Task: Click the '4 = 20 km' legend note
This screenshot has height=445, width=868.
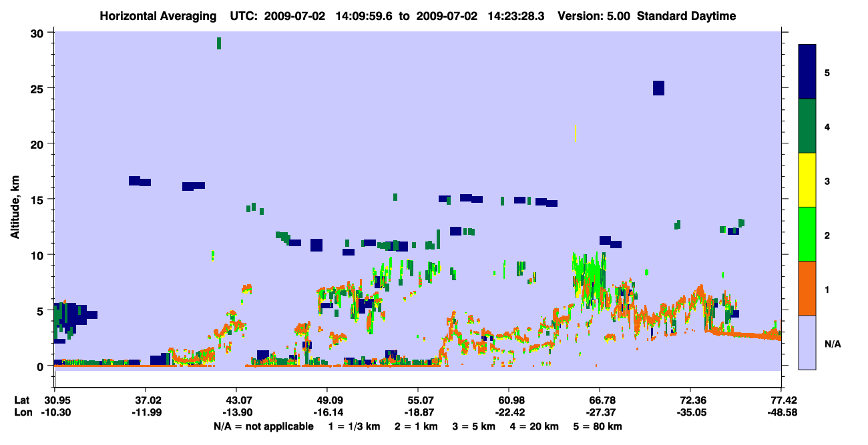Action: (x=535, y=426)
